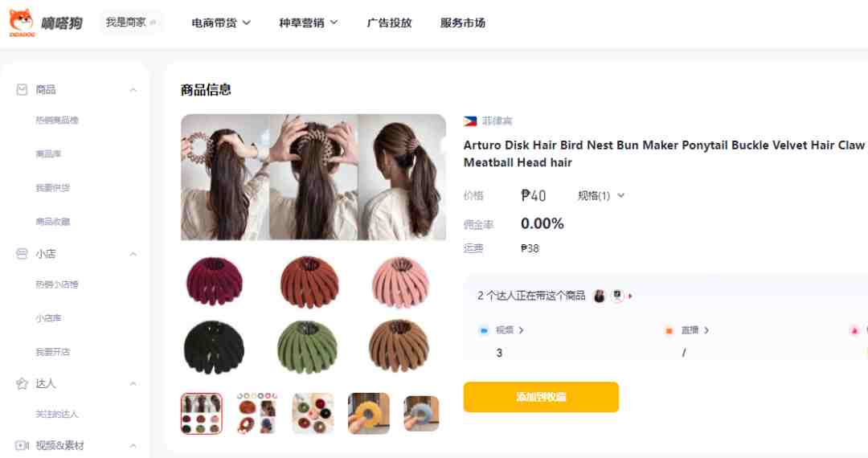The width and height of the screenshot is (868, 458).
Task: Collapse the 商品 sidebar section
Action: tap(133, 90)
